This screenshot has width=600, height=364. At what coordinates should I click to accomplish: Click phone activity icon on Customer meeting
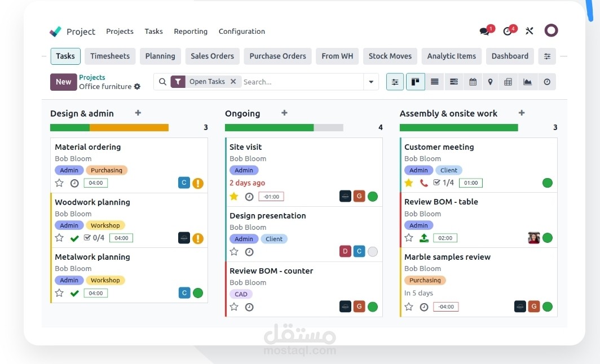tap(423, 183)
